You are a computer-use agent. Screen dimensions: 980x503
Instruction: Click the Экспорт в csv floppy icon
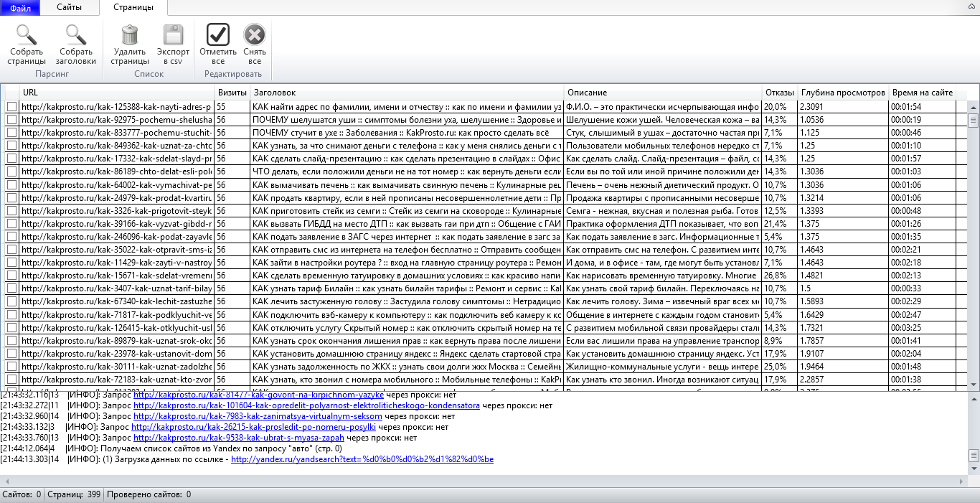[173, 34]
